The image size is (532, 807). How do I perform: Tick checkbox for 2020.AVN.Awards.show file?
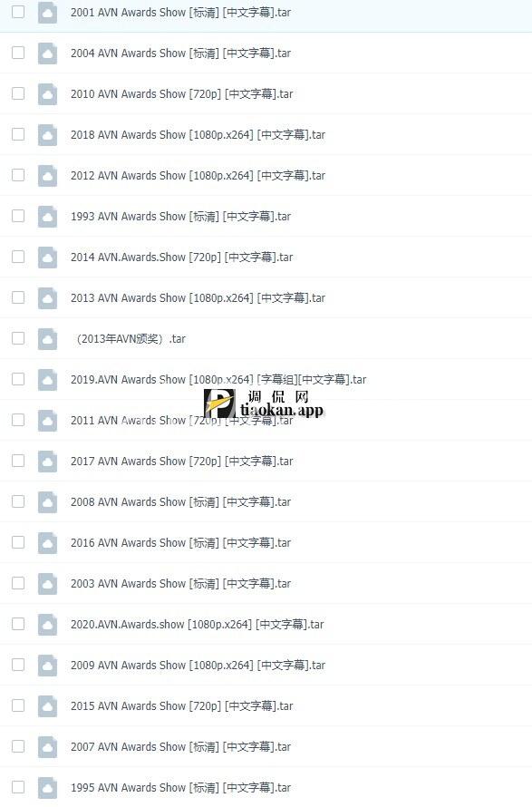(18, 624)
